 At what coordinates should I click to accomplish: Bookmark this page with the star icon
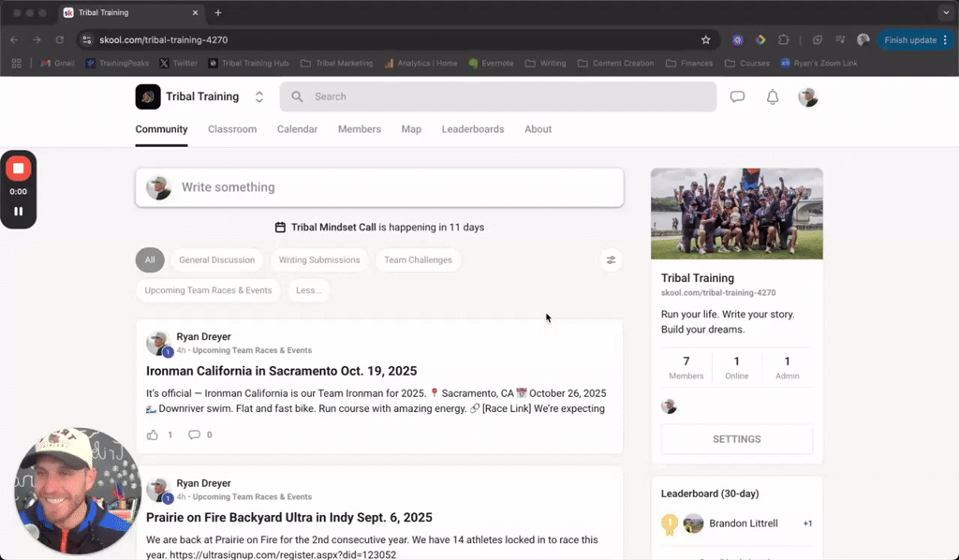tap(706, 39)
